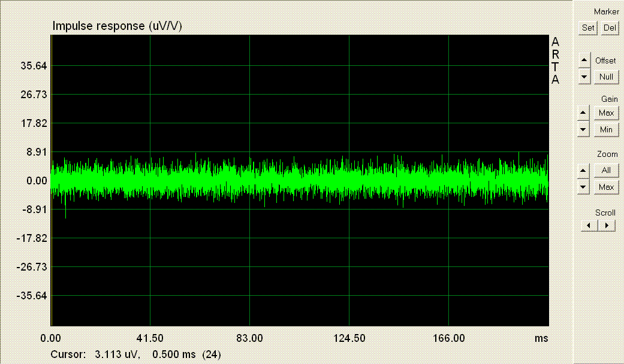Image resolution: width=624 pixels, height=364 pixels.
Task: Click the Zoom up arrow
Action: pos(584,171)
